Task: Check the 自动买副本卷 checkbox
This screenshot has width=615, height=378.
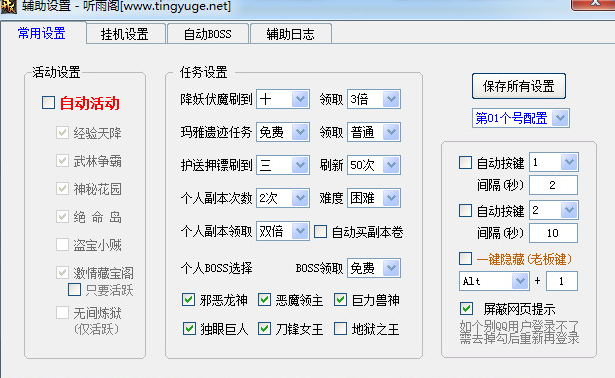Action: pyautogui.click(x=320, y=232)
